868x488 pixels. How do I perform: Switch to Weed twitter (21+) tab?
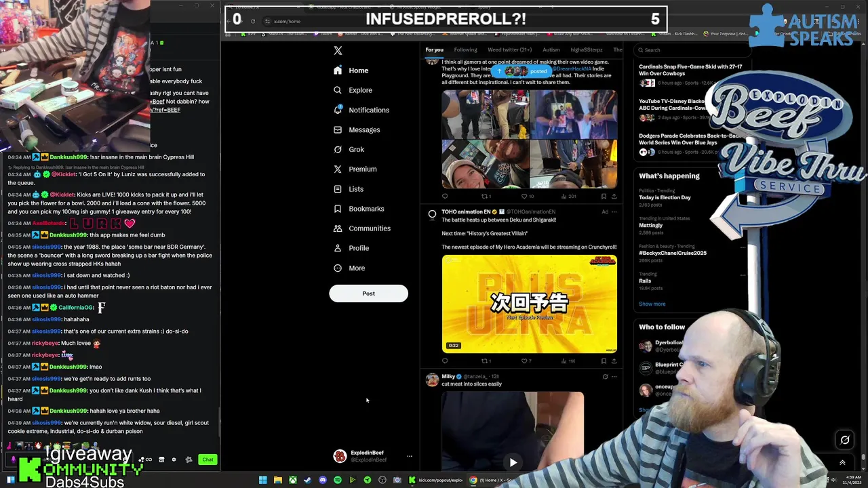[509, 49]
